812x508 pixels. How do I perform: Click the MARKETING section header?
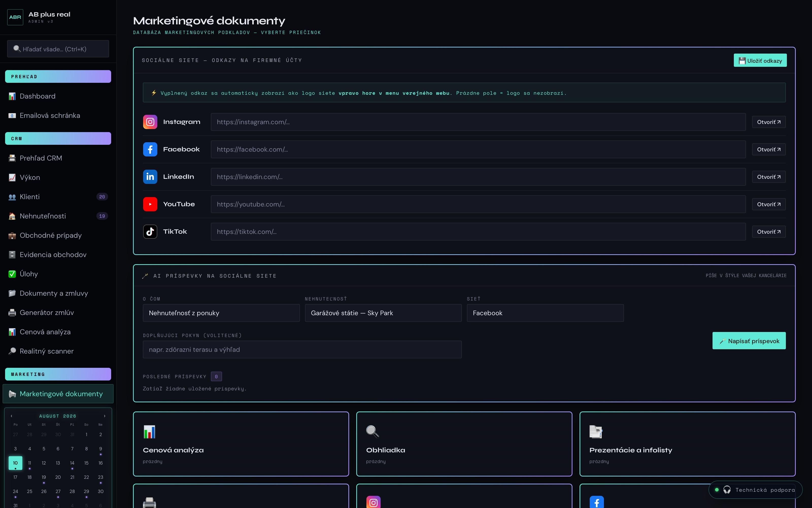(x=58, y=374)
